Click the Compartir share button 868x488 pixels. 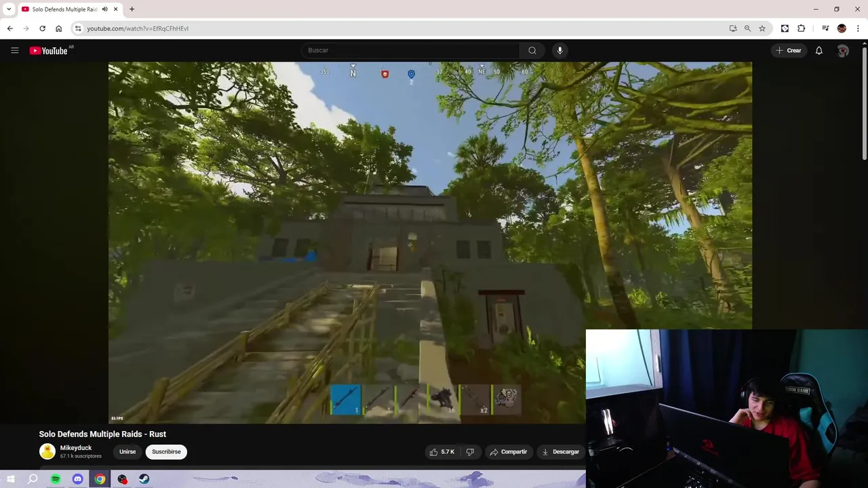coord(509,451)
